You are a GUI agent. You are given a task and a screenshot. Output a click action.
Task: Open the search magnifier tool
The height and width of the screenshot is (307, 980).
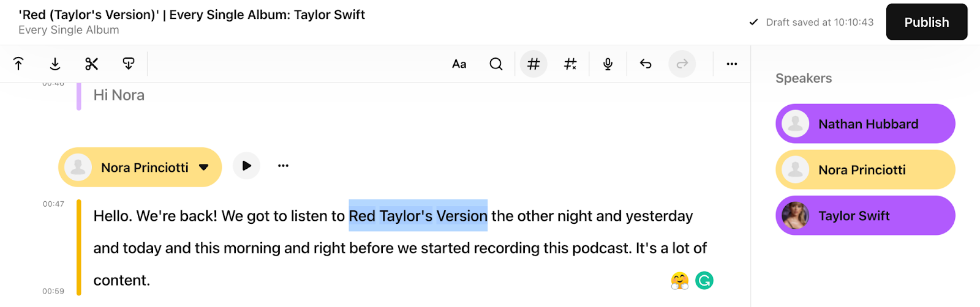coord(496,64)
